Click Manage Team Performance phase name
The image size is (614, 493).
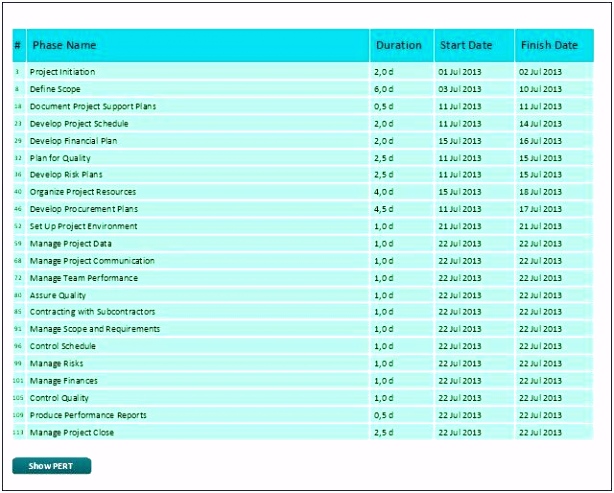pyautogui.click(x=84, y=278)
